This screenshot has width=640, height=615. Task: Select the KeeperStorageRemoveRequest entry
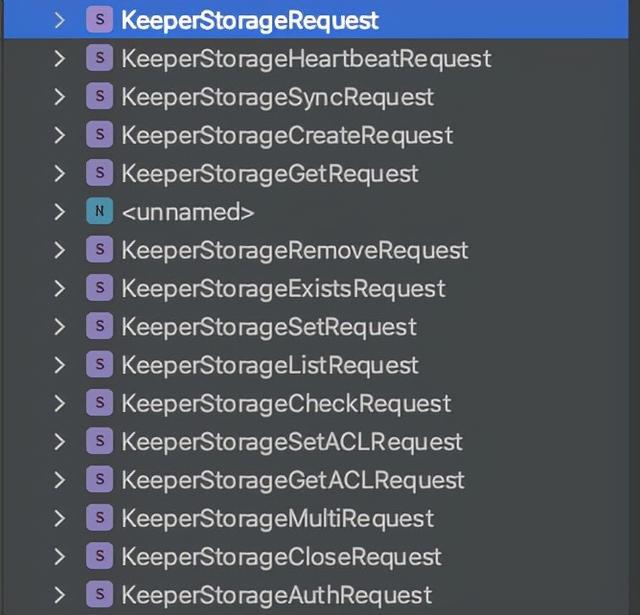tap(295, 250)
